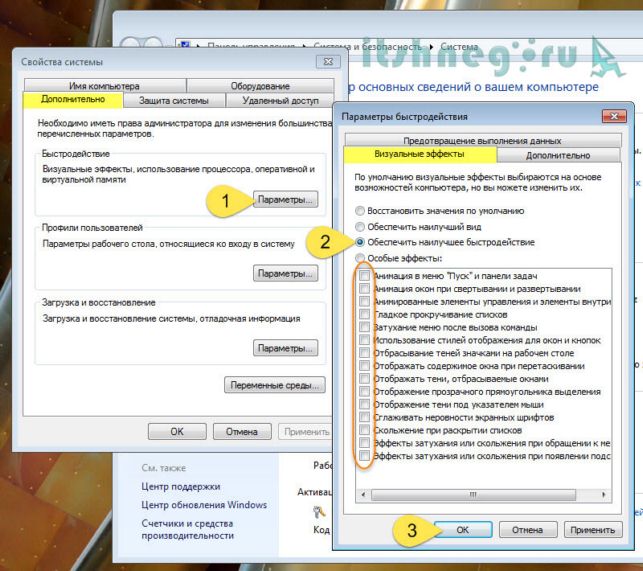
Task: Switch to 'Имя компьютера' tab
Action: [105, 86]
